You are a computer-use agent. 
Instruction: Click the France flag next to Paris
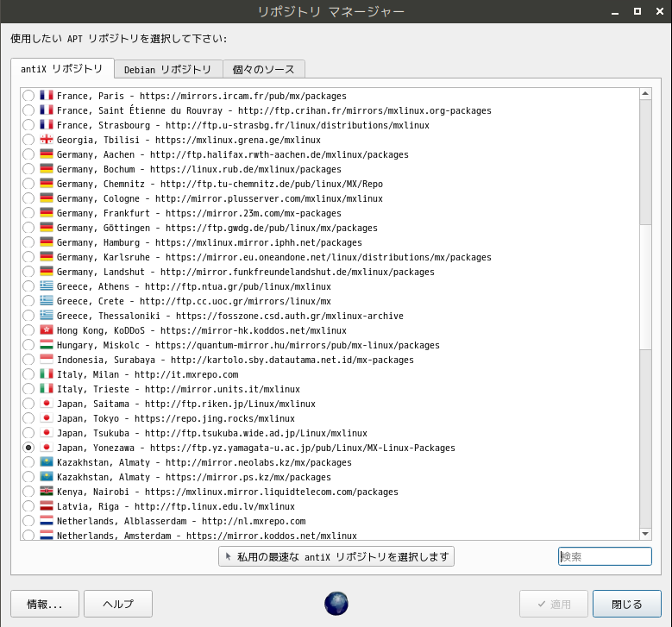pyautogui.click(x=47, y=95)
